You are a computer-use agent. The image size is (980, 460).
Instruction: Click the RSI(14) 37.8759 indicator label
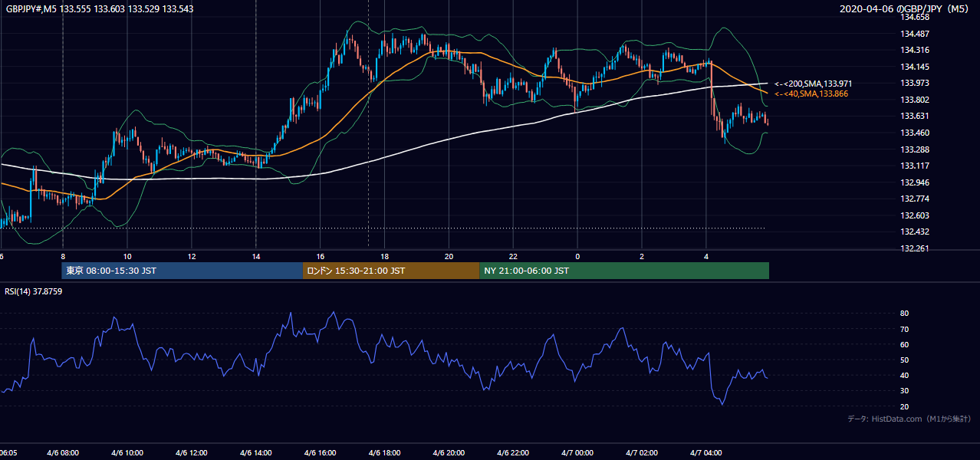34,291
